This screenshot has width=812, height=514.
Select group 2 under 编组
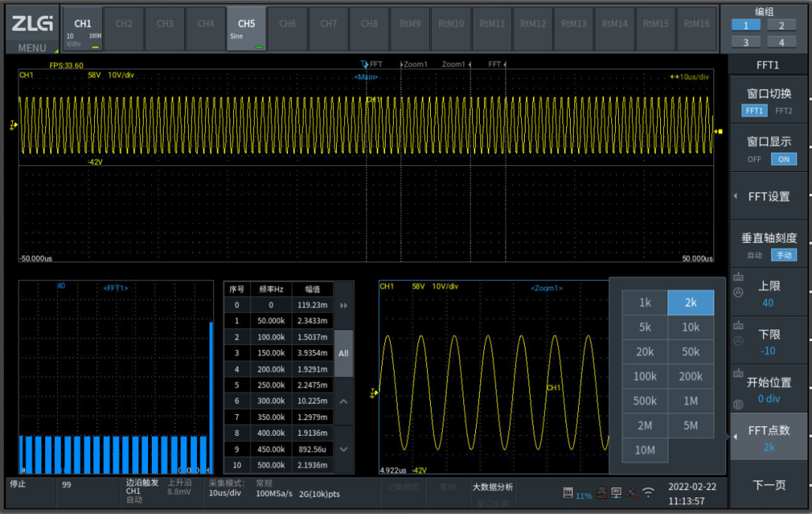(x=781, y=26)
